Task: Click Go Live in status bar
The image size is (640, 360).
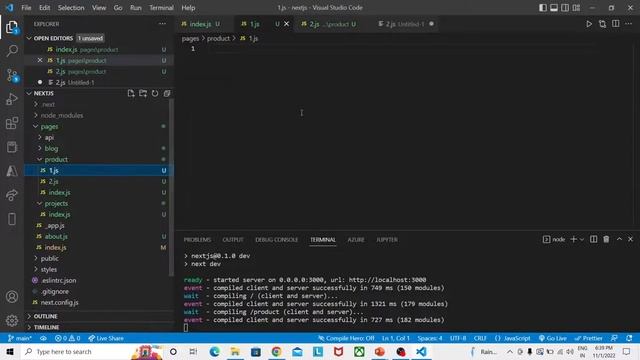Action: tap(553, 338)
